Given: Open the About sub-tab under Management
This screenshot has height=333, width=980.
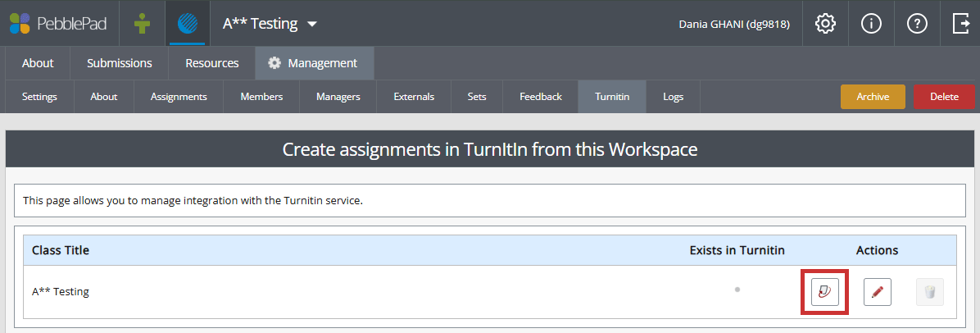Looking at the screenshot, I should tap(104, 97).
